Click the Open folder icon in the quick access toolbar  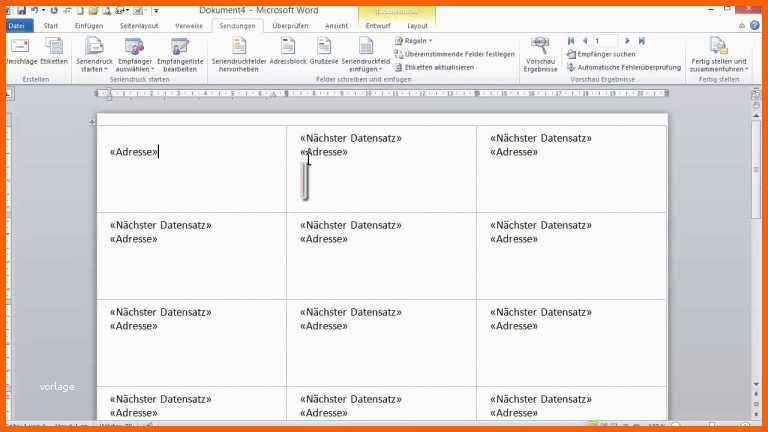point(93,10)
